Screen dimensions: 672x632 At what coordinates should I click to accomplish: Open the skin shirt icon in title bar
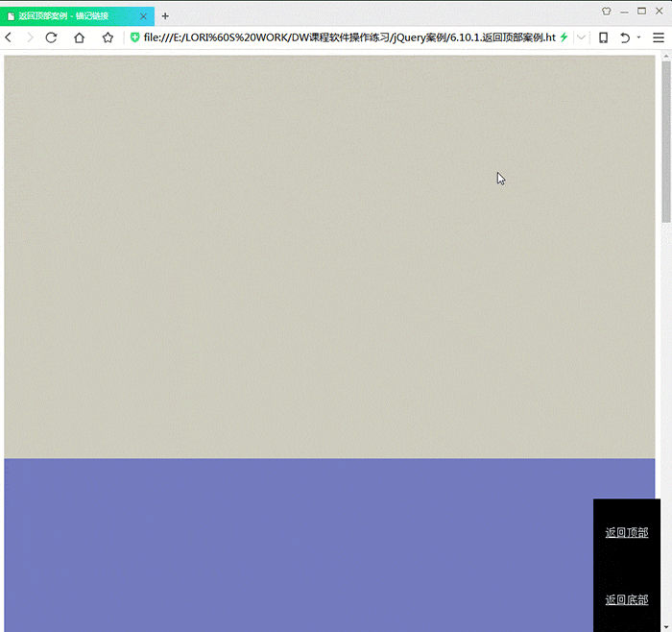[x=606, y=12]
